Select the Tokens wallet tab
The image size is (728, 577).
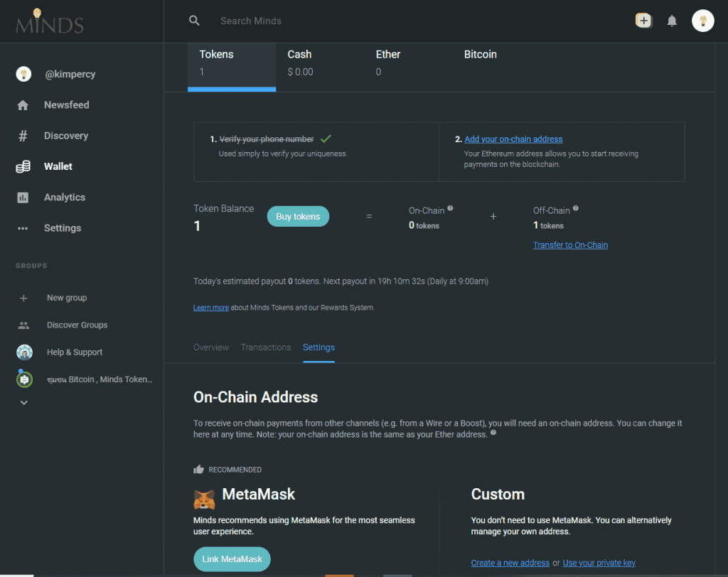[232, 67]
